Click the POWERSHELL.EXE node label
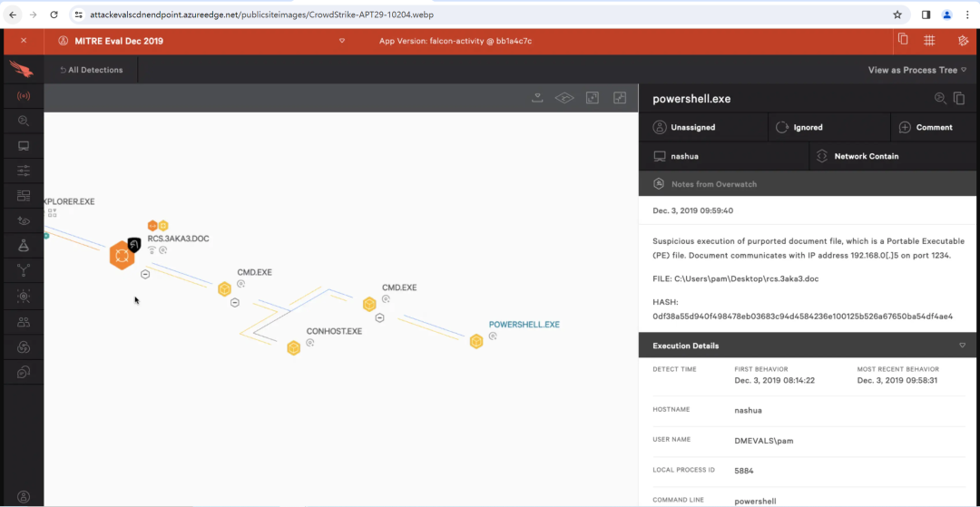This screenshot has width=980, height=507. [x=524, y=325]
